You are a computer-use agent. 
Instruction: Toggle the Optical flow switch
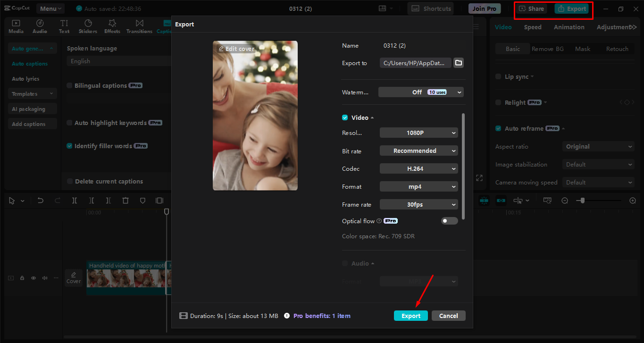449,220
